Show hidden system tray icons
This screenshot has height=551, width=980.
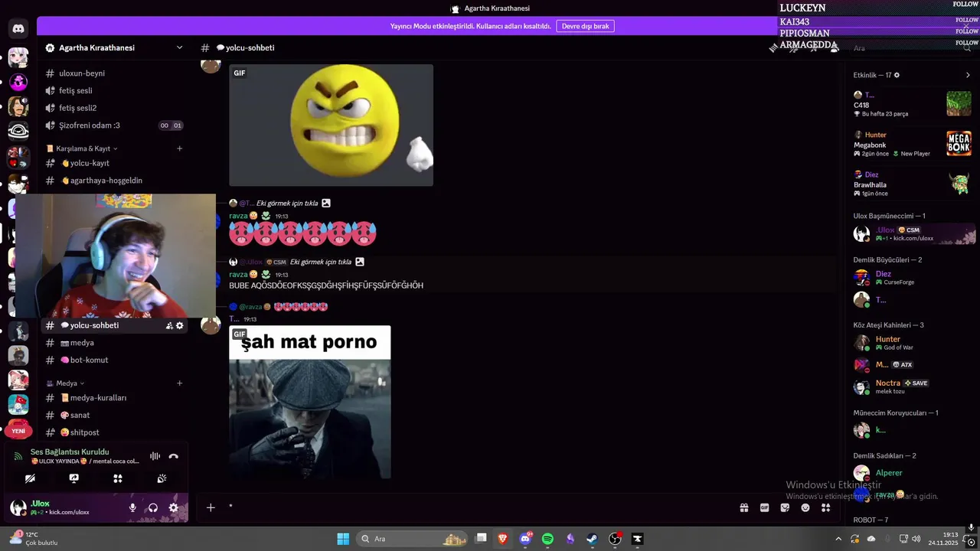(838, 539)
